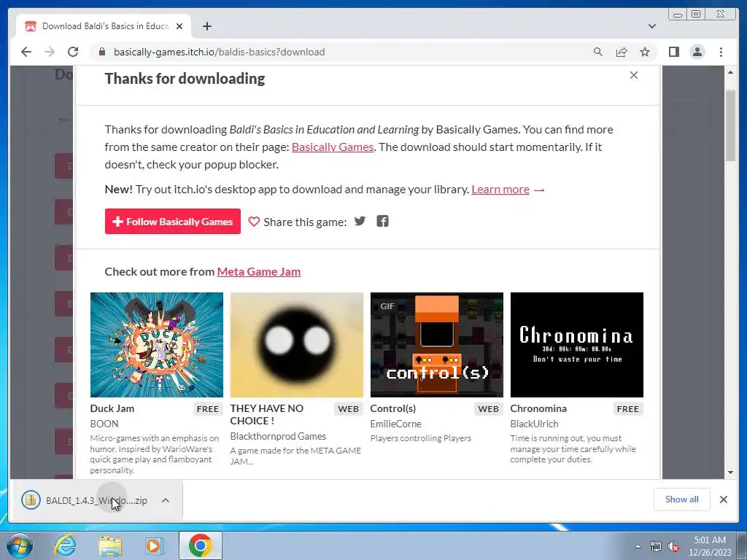Click the vertical scrollbar thumb
The height and width of the screenshot is (560, 747).
pyautogui.click(x=730, y=125)
